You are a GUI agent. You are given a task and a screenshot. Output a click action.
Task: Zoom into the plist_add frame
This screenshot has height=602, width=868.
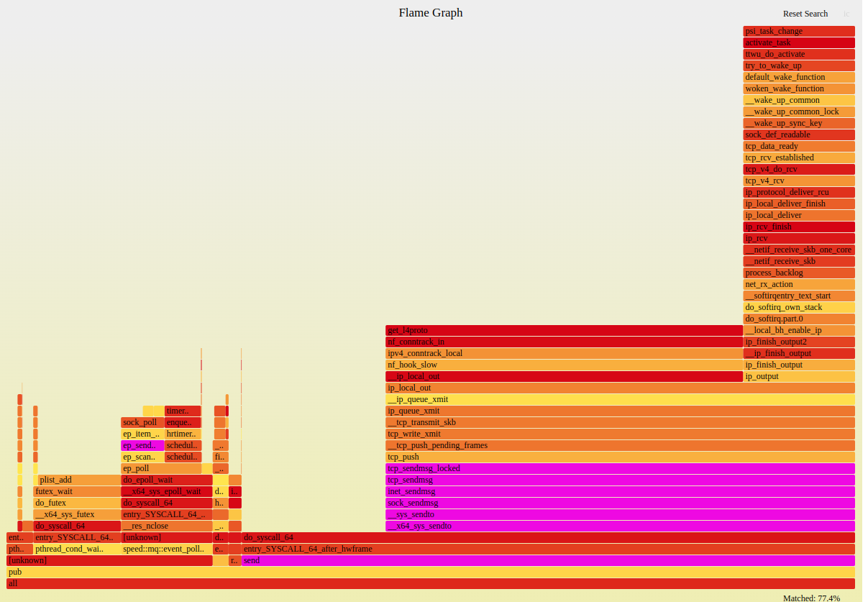[78, 480]
